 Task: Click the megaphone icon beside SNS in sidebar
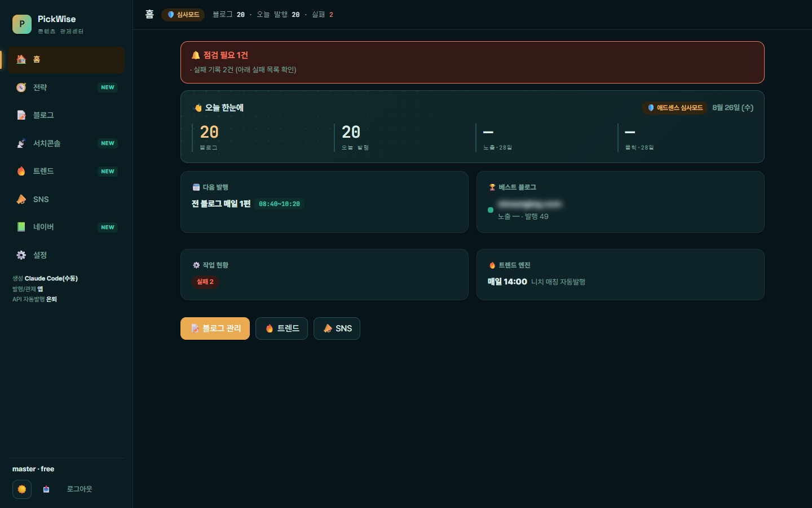(x=21, y=199)
